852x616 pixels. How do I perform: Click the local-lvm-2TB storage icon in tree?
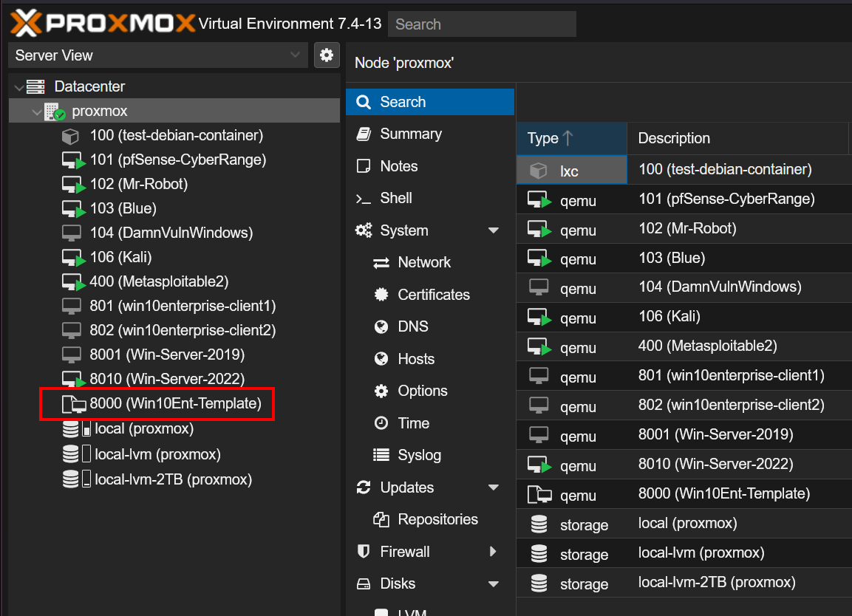click(x=71, y=479)
